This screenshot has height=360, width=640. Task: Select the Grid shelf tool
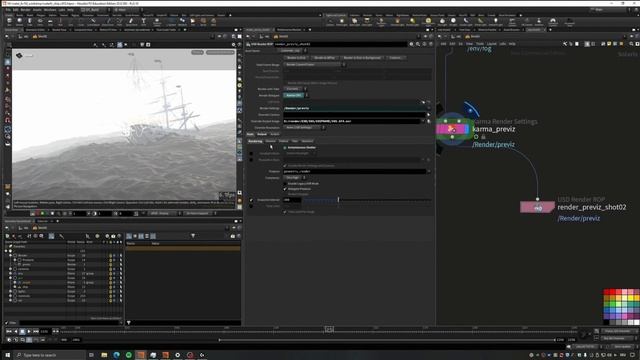pos(50,21)
